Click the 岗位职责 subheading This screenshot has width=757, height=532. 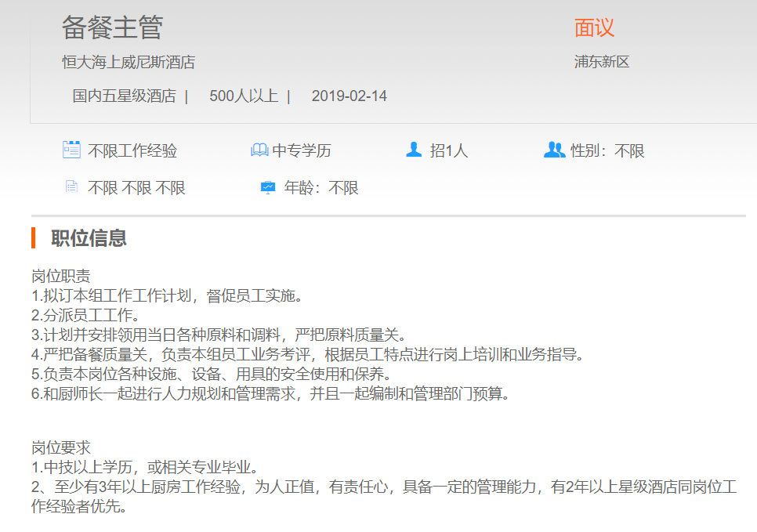60,276
